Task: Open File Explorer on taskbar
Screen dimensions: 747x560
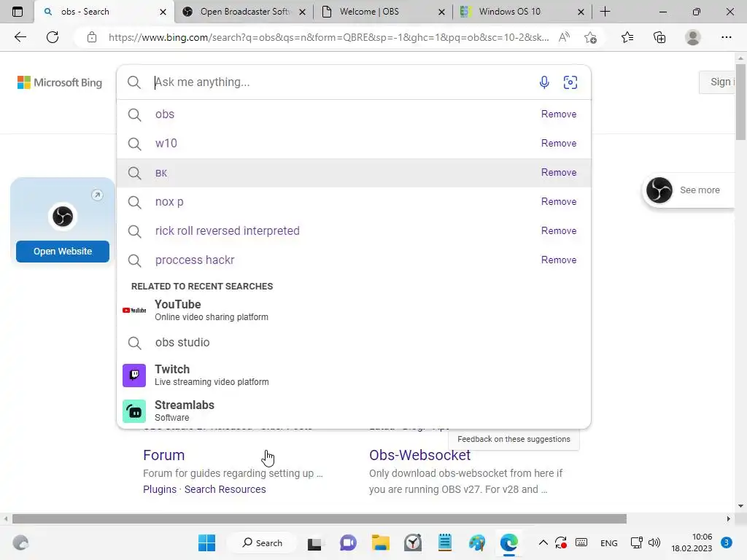Action: click(381, 542)
